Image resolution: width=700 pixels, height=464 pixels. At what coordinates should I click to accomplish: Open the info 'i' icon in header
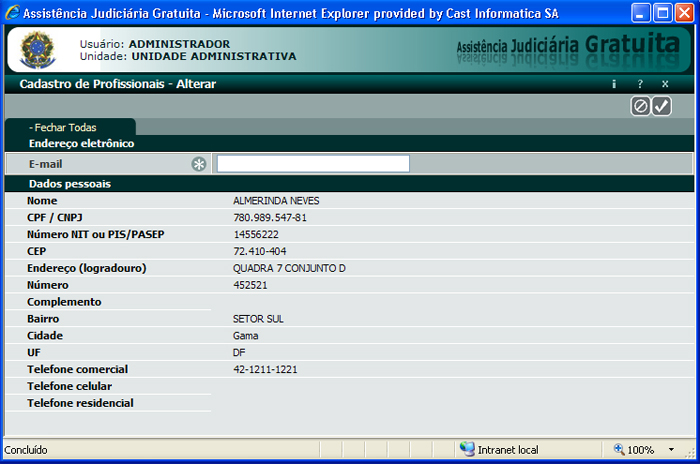[614, 84]
